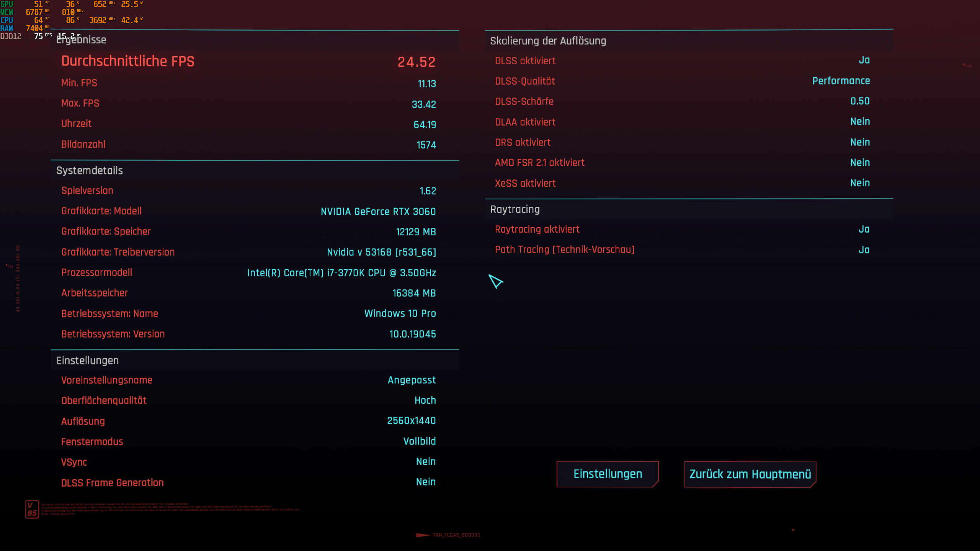Click the Fenstermodus Vollbild value
Image resolution: width=980 pixels, height=551 pixels.
(420, 441)
